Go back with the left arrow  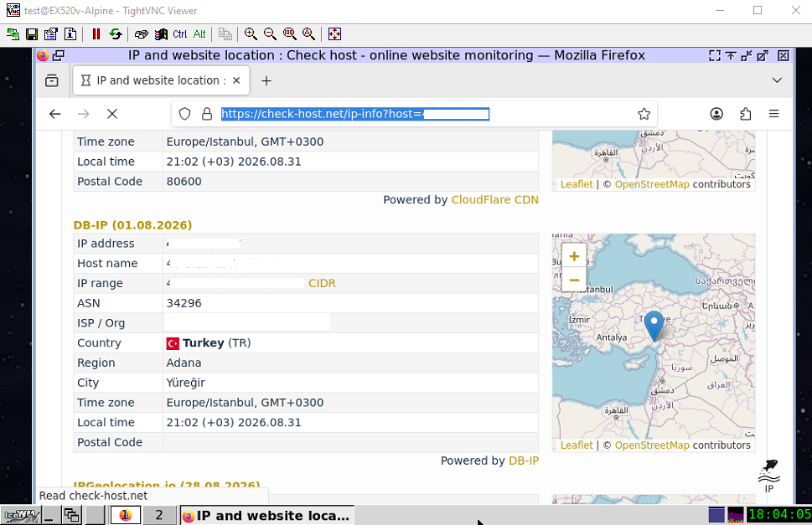tap(55, 114)
